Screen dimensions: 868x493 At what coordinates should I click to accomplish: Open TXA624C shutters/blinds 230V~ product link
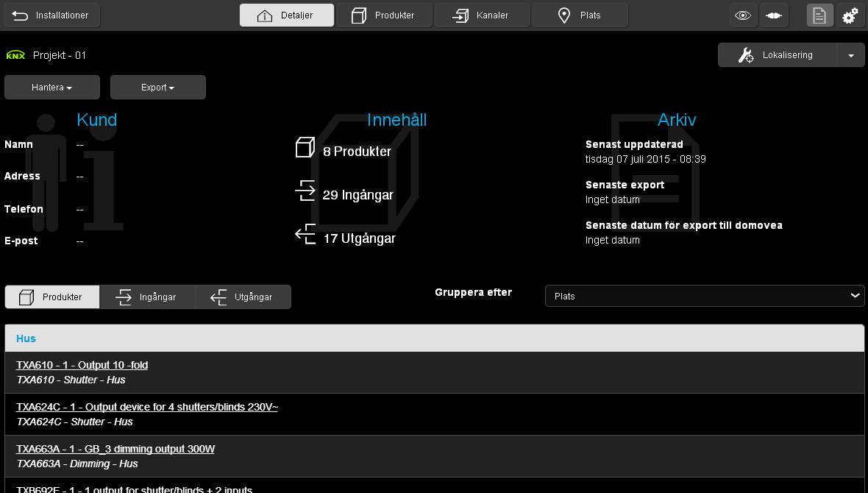147,407
